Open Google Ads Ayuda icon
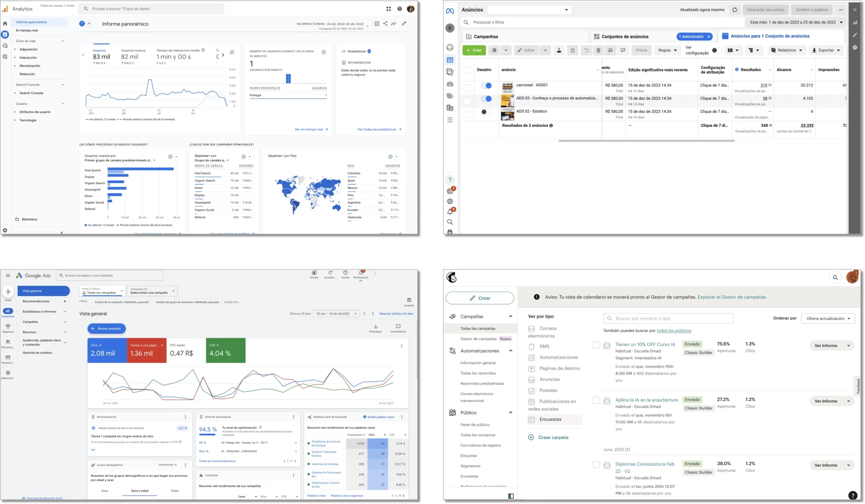 [x=345, y=274]
